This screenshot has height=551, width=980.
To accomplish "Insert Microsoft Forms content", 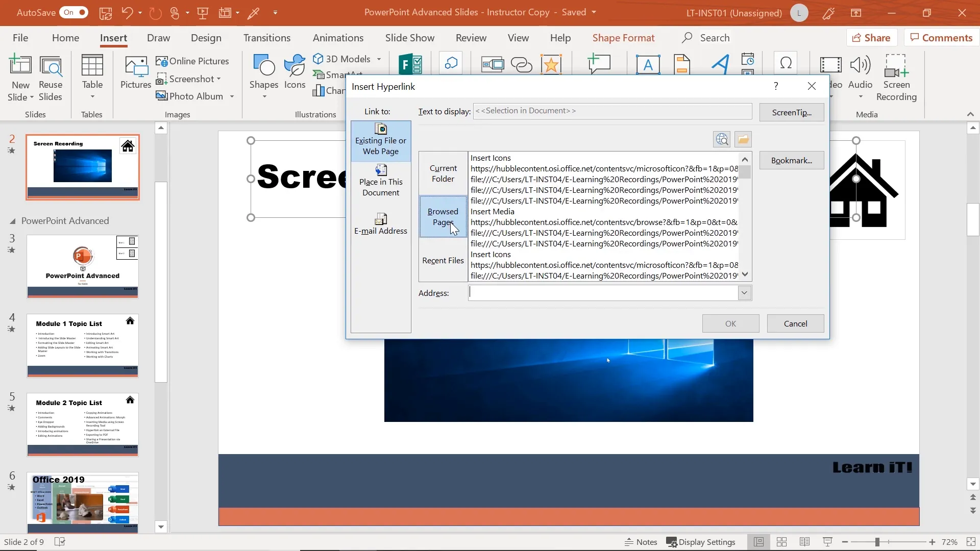I will point(411,65).
